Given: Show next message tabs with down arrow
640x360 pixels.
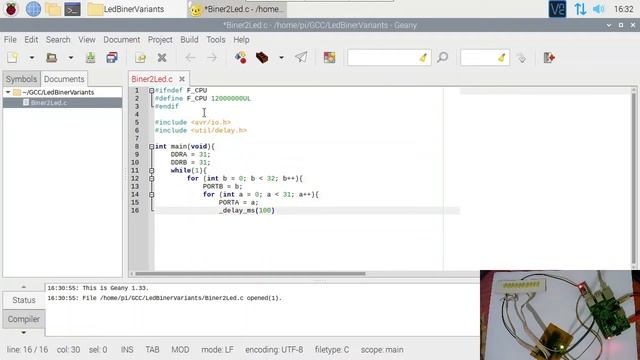Looking at the screenshot, I should [x=23, y=332].
